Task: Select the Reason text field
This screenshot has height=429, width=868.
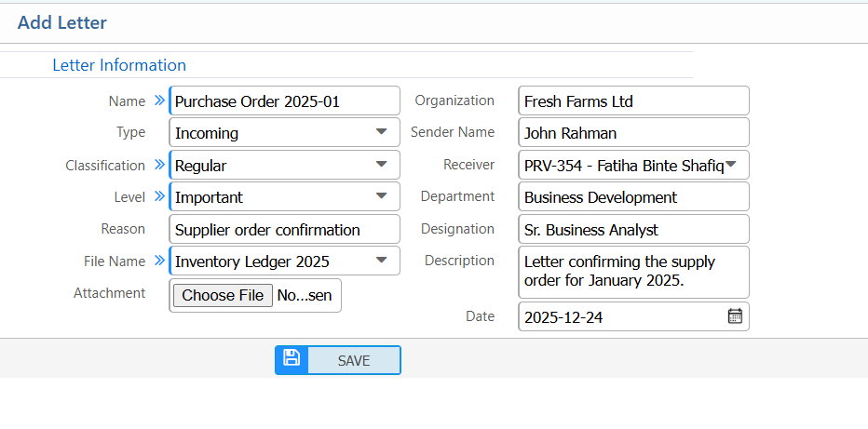Action: click(x=284, y=229)
